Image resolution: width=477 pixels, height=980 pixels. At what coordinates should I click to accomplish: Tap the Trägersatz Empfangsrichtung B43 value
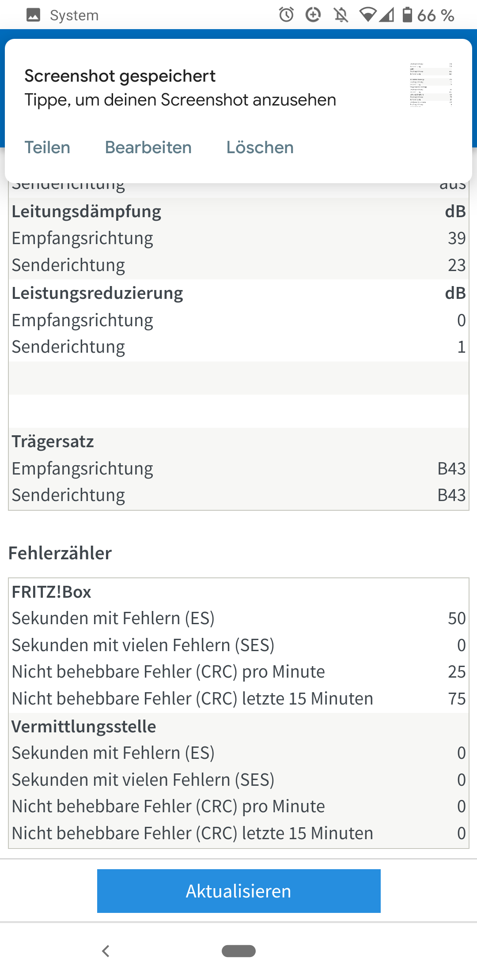click(x=451, y=468)
